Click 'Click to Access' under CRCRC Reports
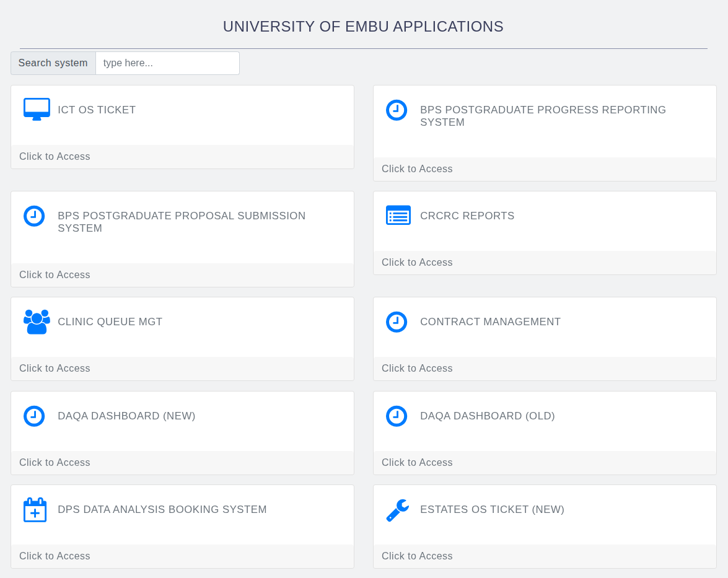The height and width of the screenshot is (578, 728). coord(417,262)
